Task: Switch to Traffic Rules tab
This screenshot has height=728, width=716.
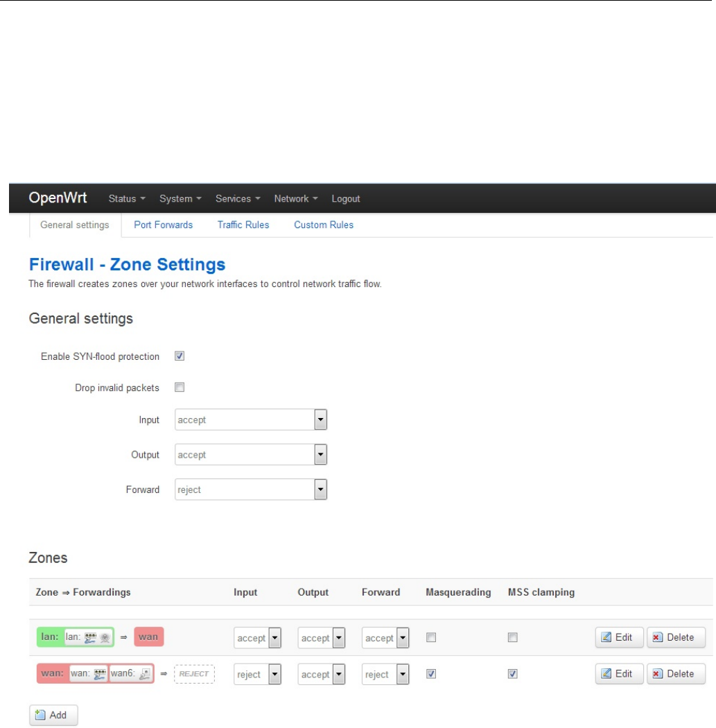Action: pos(243,225)
